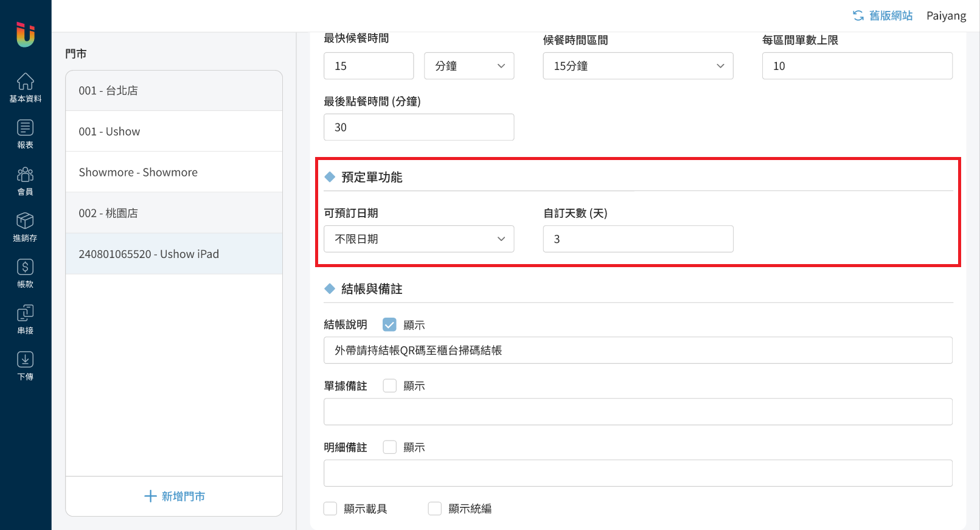Open the 候餐時間區間 15分鐘 dropdown
The width and height of the screenshot is (980, 530).
638,66
